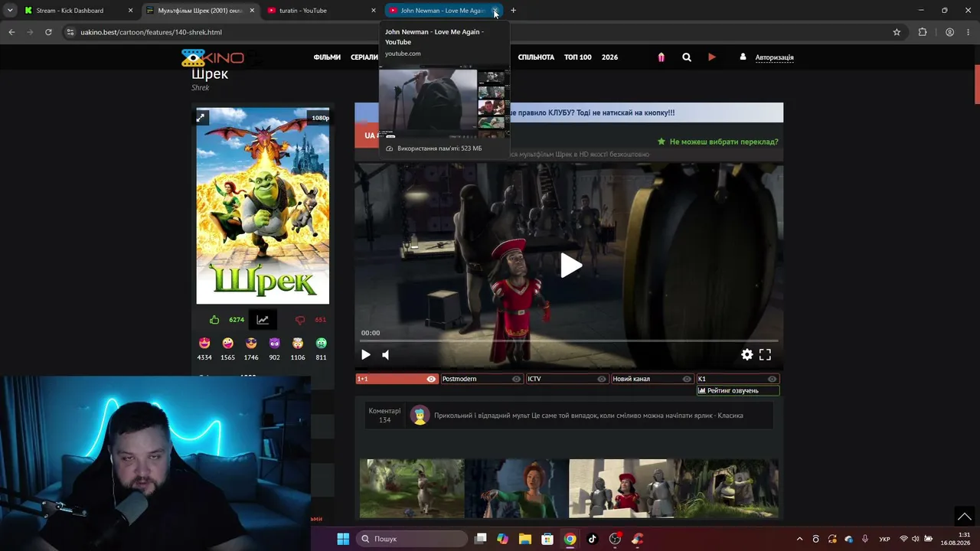Select the Postmodern voiceover option
Screen dimensions: 980x551
[482, 379]
